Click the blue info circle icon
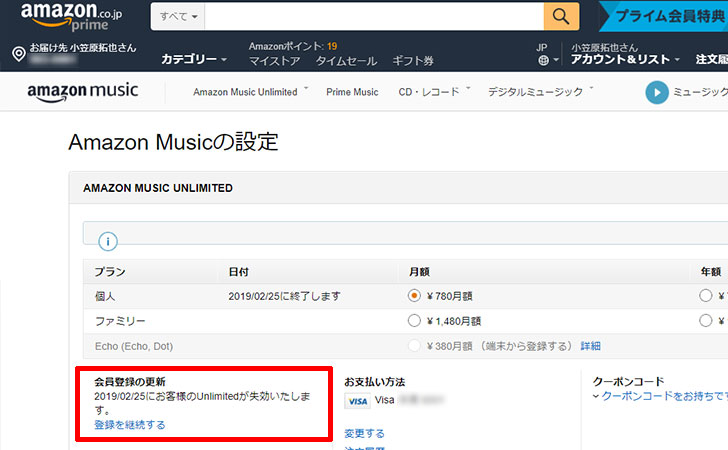 pyautogui.click(x=108, y=241)
